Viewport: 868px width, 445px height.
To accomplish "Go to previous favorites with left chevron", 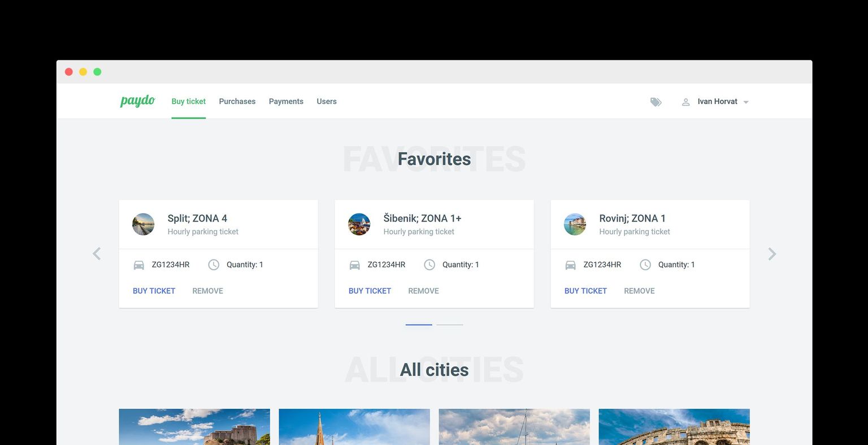I will pyautogui.click(x=97, y=254).
